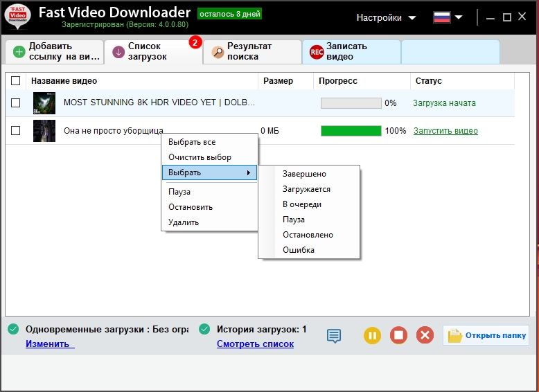Expand the Выбрать submenu arrow
Viewport: 539px width, 392px height.
248,172
